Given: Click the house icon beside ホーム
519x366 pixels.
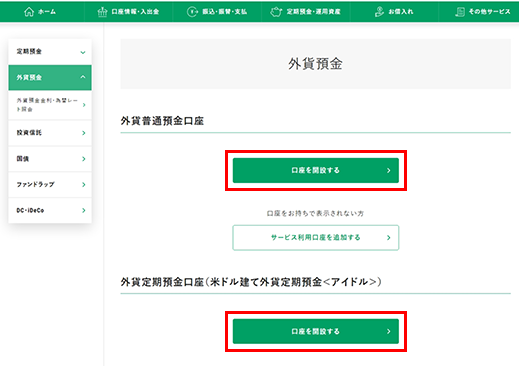Looking at the screenshot, I should click(29, 12).
